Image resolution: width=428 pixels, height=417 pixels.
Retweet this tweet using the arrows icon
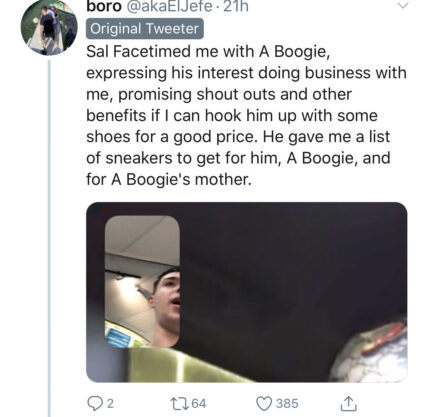coord(179,403)
